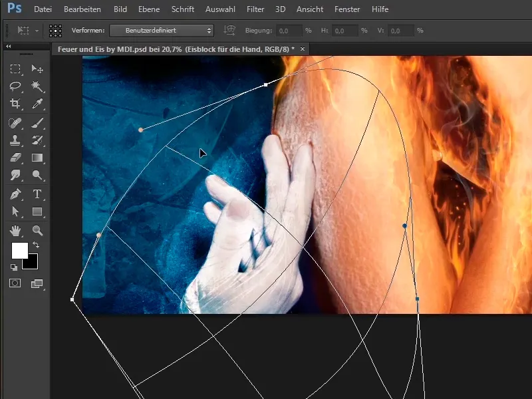Click the blue round warp control point
This screenshot has height=399, width=532.
point(404,225)
